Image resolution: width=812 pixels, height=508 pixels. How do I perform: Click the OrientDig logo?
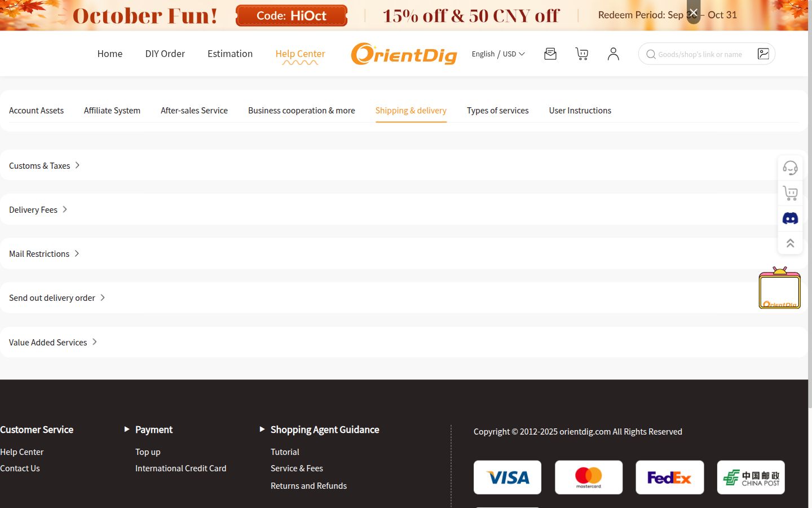point(404,54)
